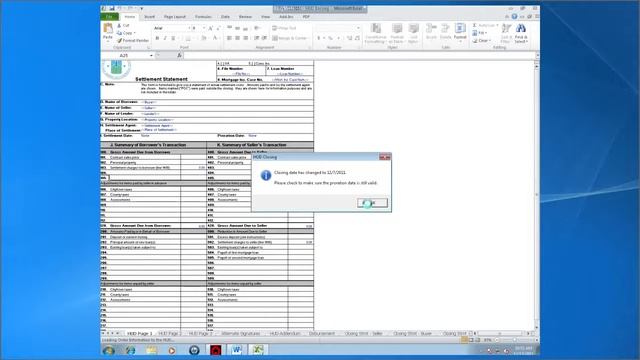Viewport: 640px width, 360px height.
Task: Click the Percent Style icon
Action: pyautogui.click(x=330, y=38)
